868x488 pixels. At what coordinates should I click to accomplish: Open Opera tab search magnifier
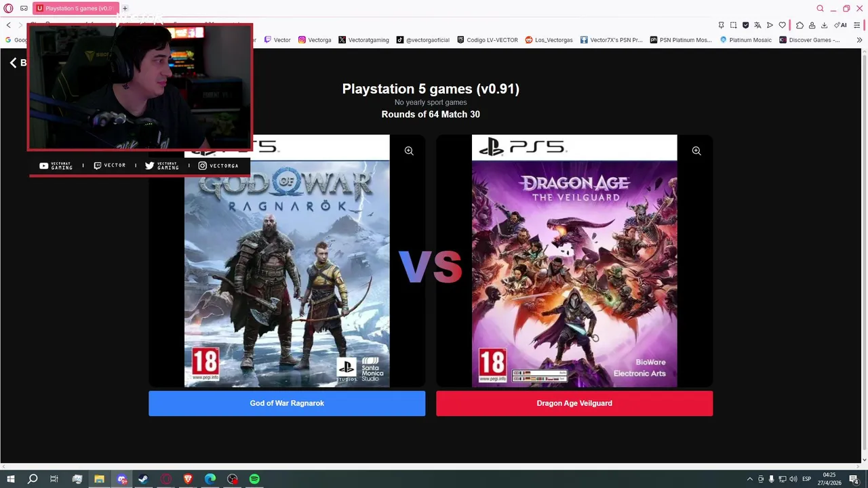(820, 8)
